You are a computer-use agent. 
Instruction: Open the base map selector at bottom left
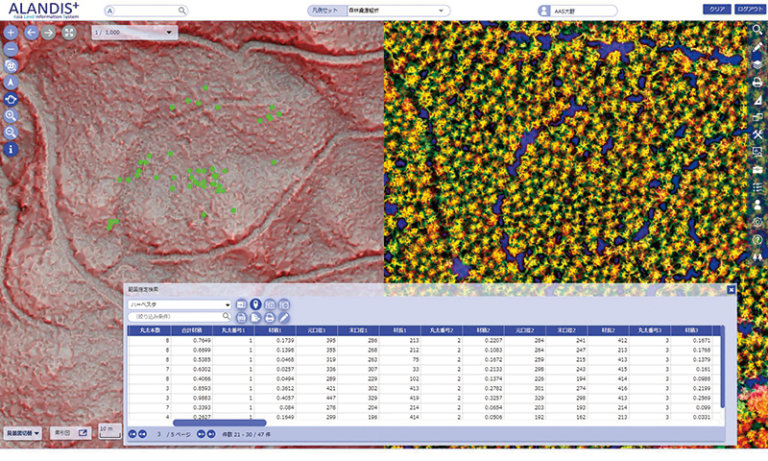(21, 434)
